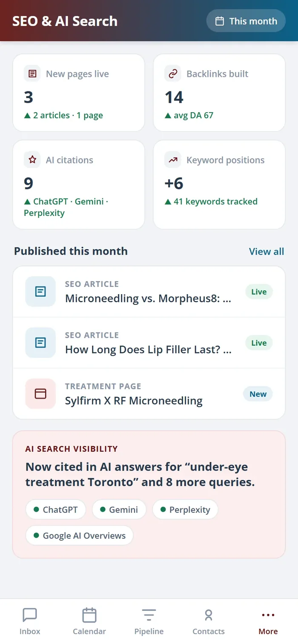298x644 pixels.
Task: Click the View all link
Action: [266, 251]
